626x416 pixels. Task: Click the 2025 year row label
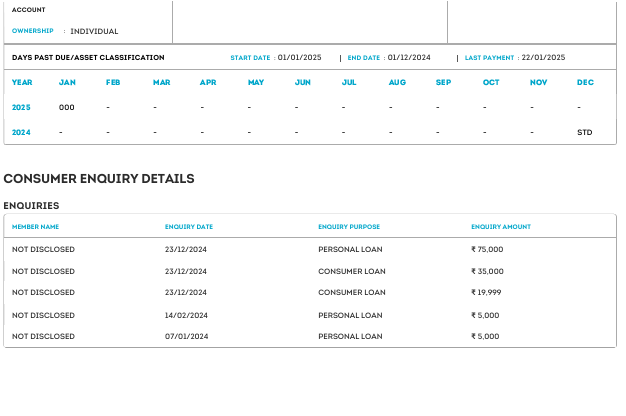click(x=22, y=106)
